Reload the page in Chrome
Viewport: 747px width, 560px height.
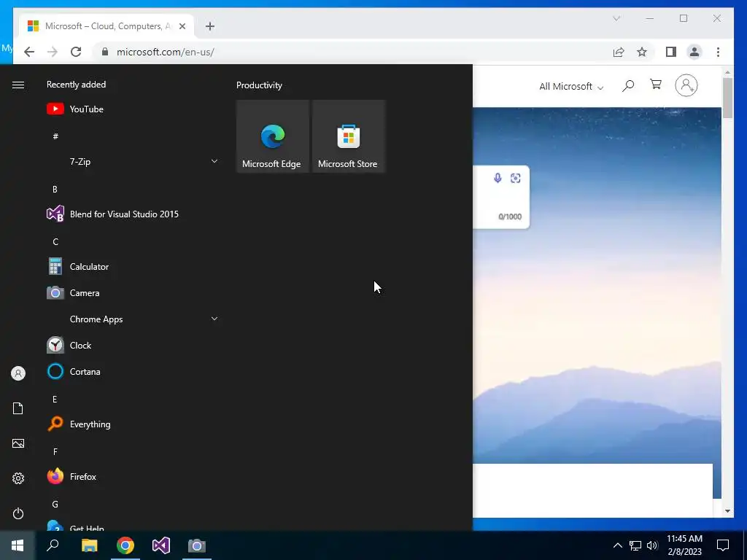[76, 52]
